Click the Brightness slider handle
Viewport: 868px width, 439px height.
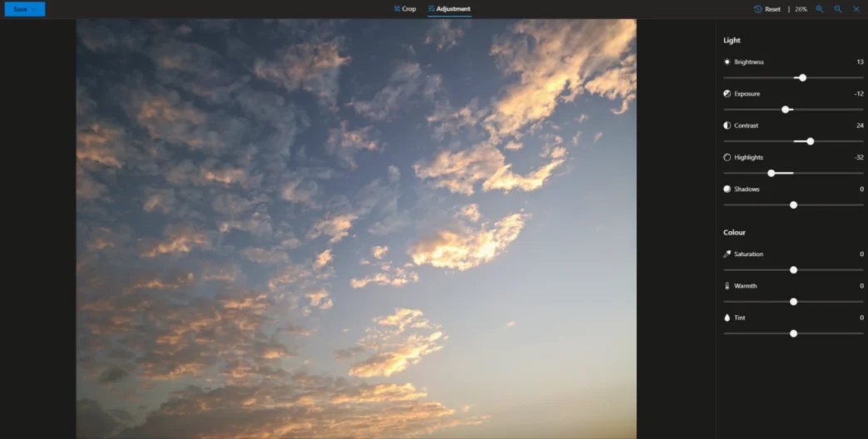(802, 77)
